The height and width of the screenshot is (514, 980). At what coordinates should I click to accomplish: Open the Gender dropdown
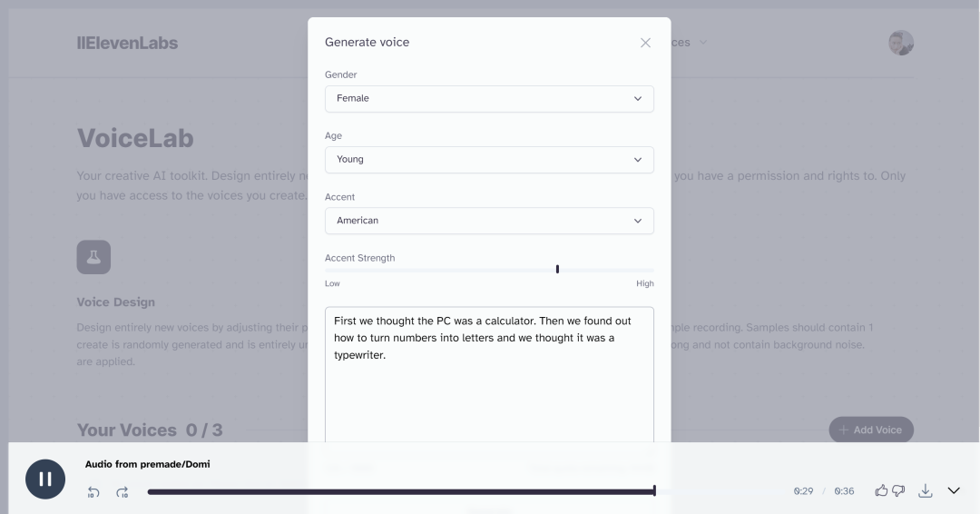489,99
